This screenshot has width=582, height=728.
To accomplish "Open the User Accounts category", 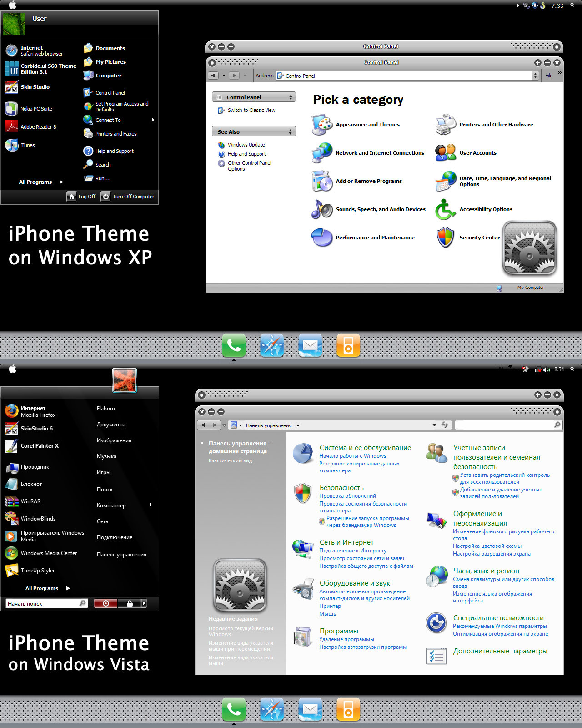I will pos(466,153).
